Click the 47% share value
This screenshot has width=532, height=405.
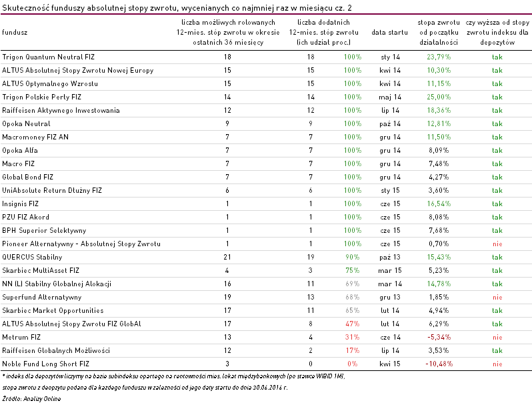tap(352, 324)
